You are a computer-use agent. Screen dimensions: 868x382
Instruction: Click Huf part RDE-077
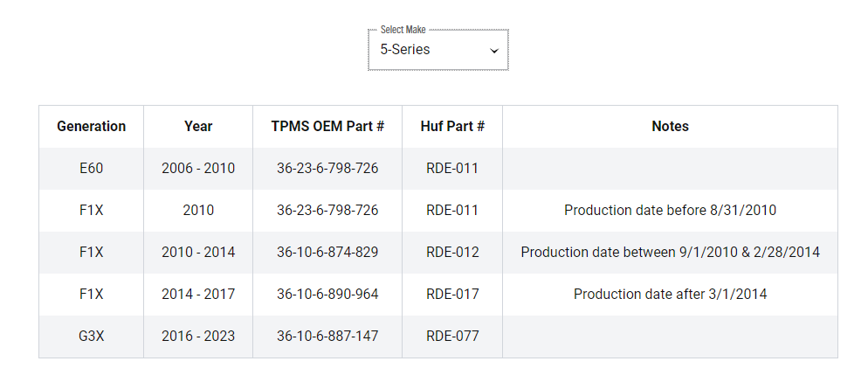pyautogui.click(x=452, y=337)
